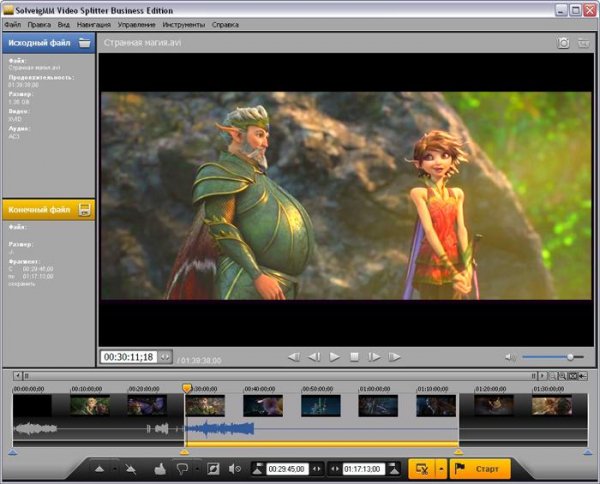Step one frame forward
Viewport: 600px width, 484px height.
374,357
